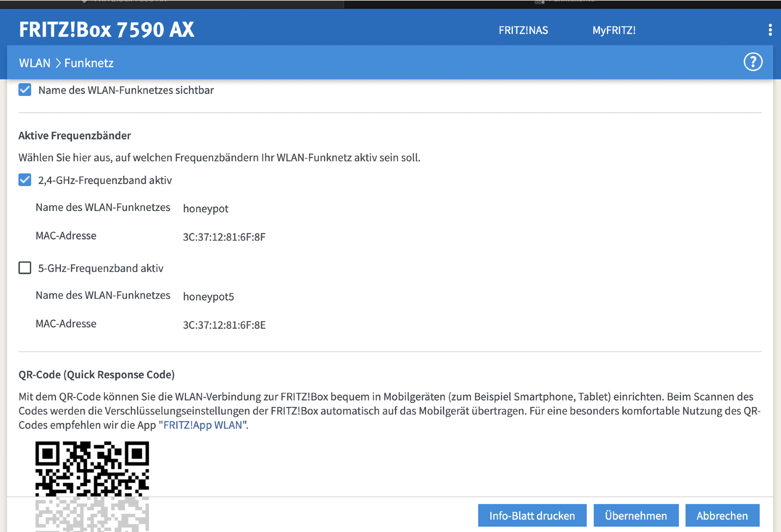
Task: Select MAC address 3C:37:12:81:6F:8F
Action: coord(224,237)
